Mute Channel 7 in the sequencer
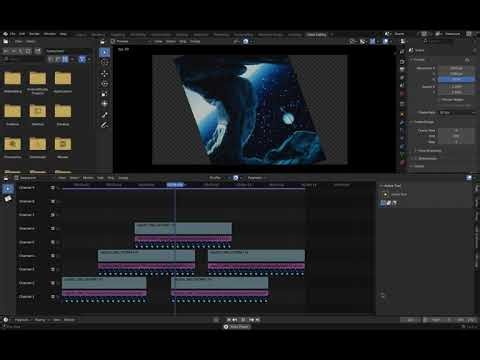480x360 pixels. click(x=52, y=215)
